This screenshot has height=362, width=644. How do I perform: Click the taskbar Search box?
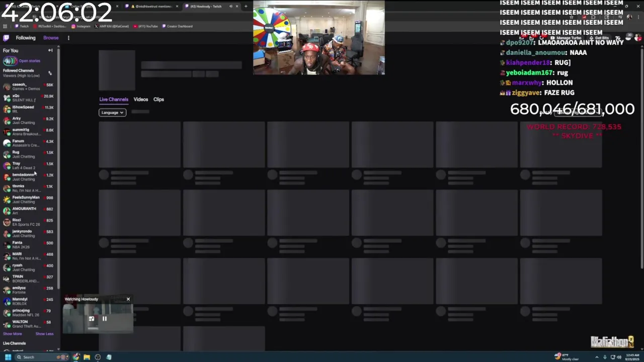coord(43,357)
